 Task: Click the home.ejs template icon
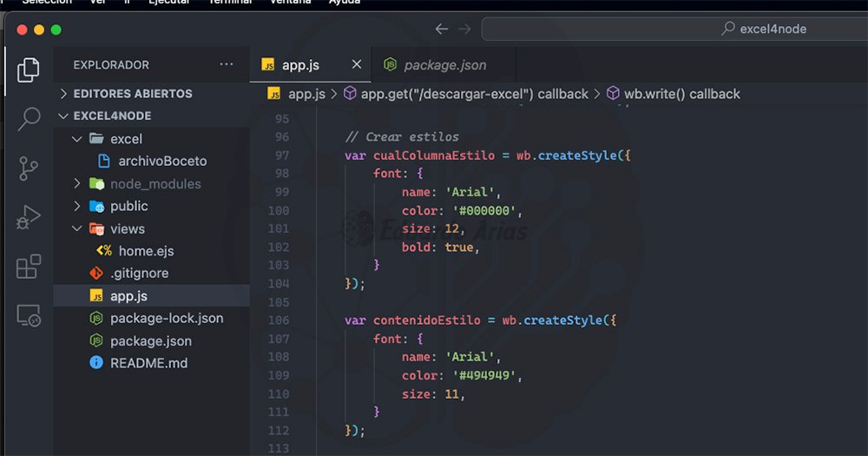tap(103, 250)
